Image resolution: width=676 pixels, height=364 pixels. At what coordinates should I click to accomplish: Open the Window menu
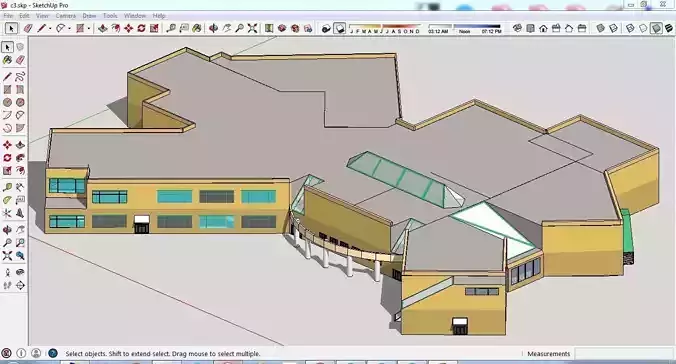[135, 16]
